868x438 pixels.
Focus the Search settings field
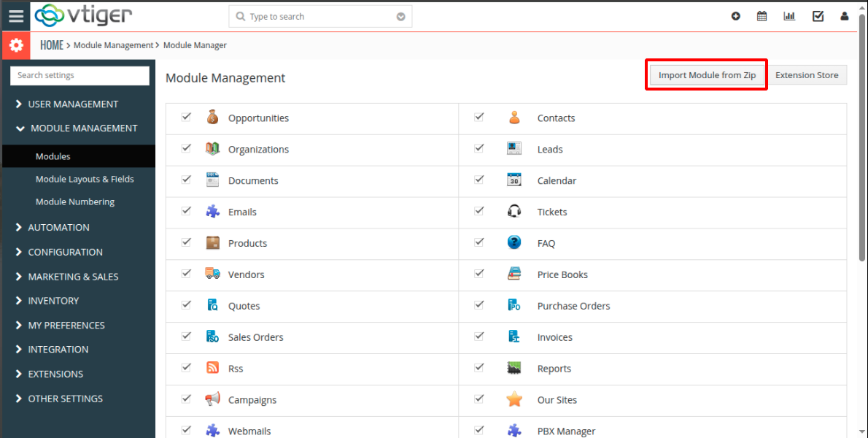pyautogui.click(x=80, y=75)
